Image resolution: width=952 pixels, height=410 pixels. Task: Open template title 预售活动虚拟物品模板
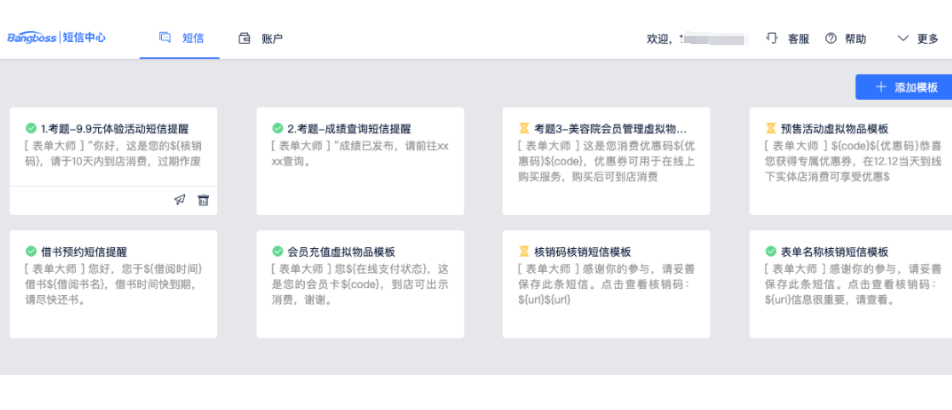point(835,129)
